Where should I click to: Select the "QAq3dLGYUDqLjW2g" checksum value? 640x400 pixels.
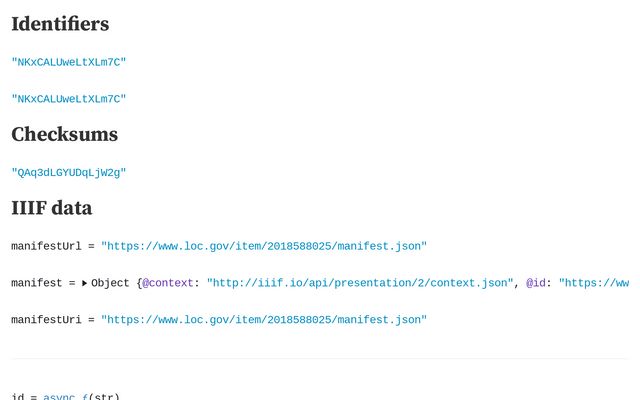pos(69,173)
